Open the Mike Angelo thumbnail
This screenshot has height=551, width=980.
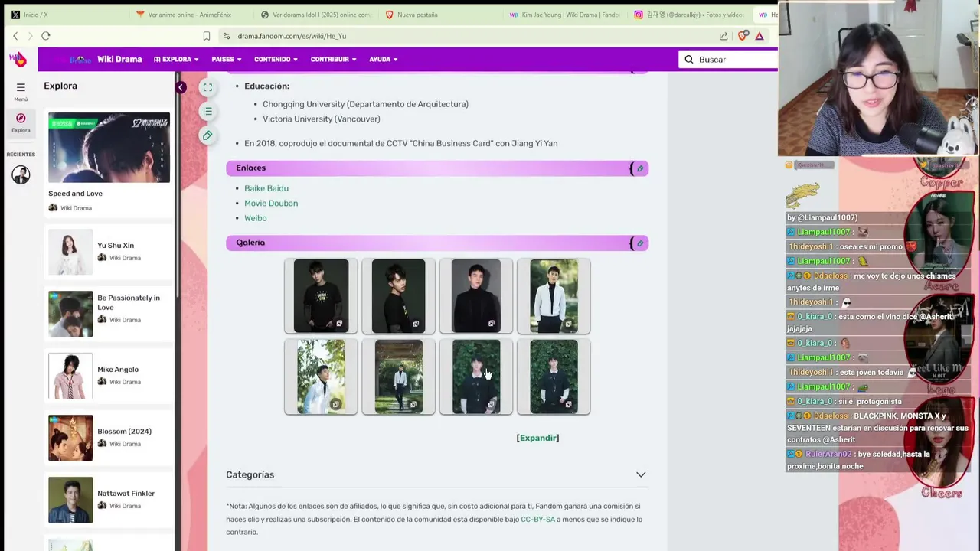(x=70, y=376)
